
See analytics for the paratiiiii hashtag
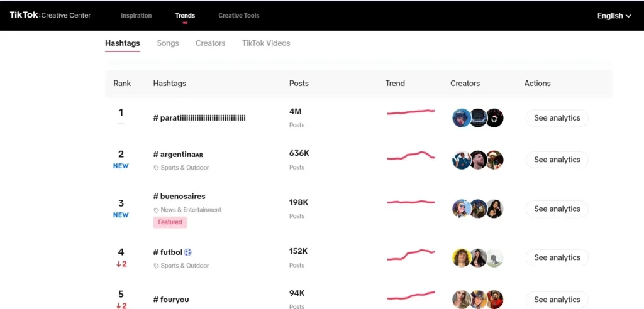click(x=557, y=118)
